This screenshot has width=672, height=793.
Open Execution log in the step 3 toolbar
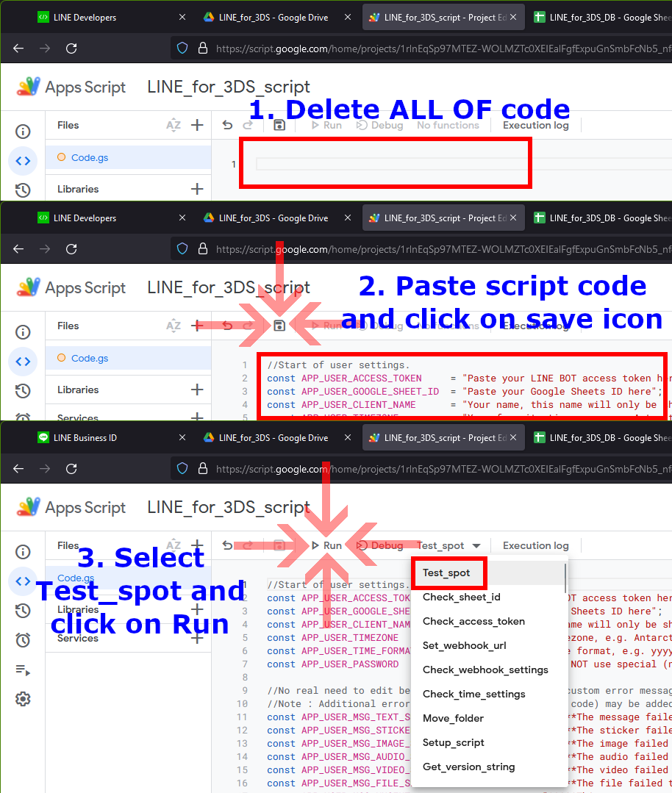[x=536, y=546]
